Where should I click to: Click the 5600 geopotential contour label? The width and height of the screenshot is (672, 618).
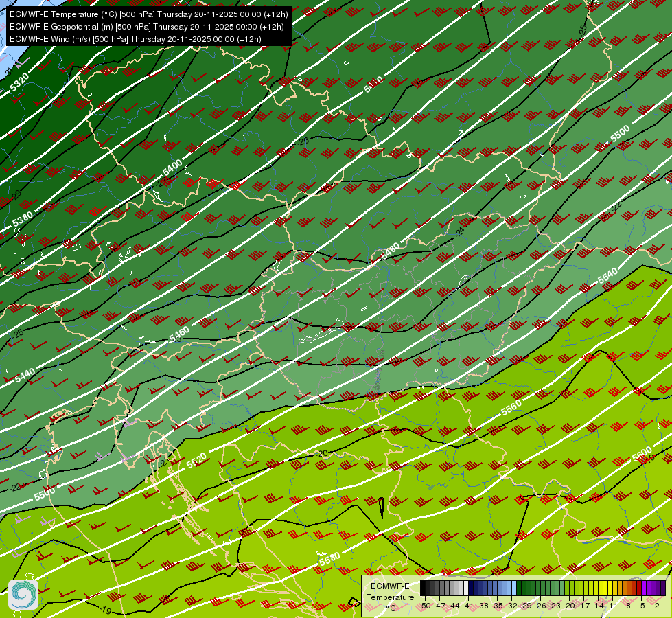[642, 455]
